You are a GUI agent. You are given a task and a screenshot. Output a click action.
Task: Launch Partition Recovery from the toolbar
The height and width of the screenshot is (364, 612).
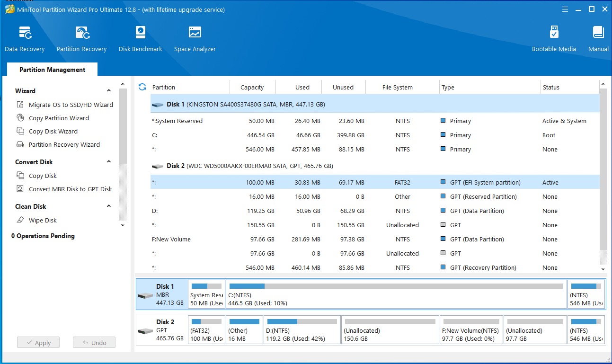click(81, 39)
